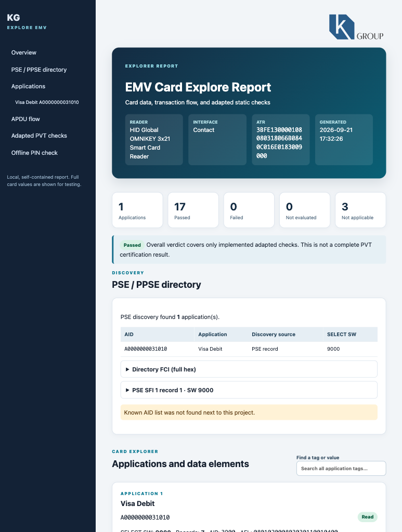The width and height of the screenshot is (402, 532).
Task: Open the APDU flow sidebar link
Action: pos(25,119)
